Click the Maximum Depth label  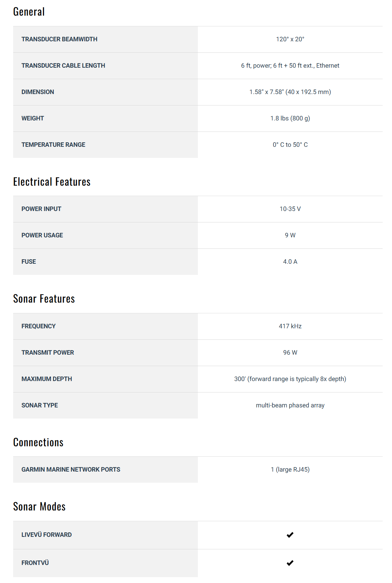pos(47,379)
